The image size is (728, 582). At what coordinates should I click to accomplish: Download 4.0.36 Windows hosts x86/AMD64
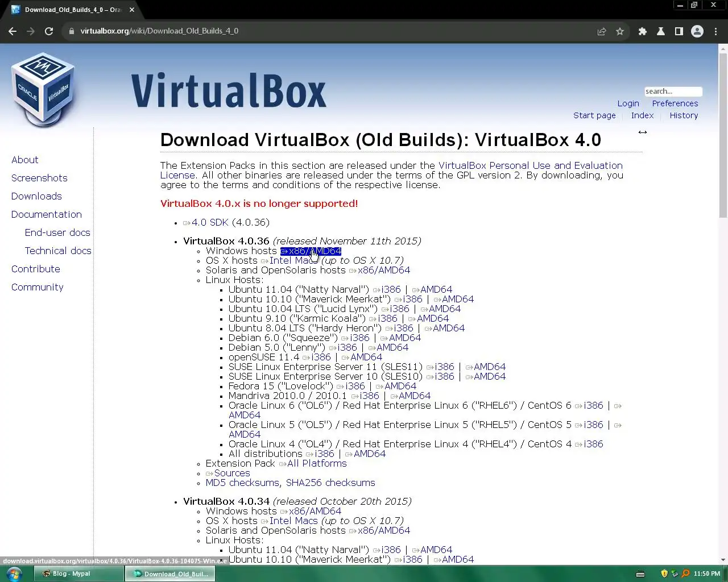[x=311, y=251]
